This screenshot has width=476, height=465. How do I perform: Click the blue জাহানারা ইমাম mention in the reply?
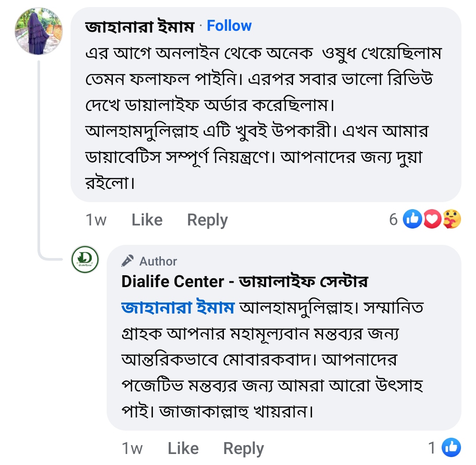point(177,308)
